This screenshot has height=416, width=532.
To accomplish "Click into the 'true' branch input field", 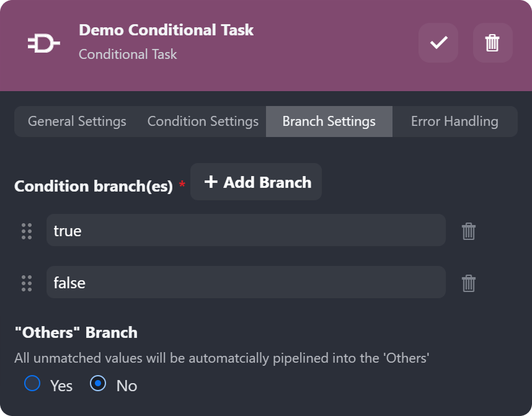I will tap(246, 231).
